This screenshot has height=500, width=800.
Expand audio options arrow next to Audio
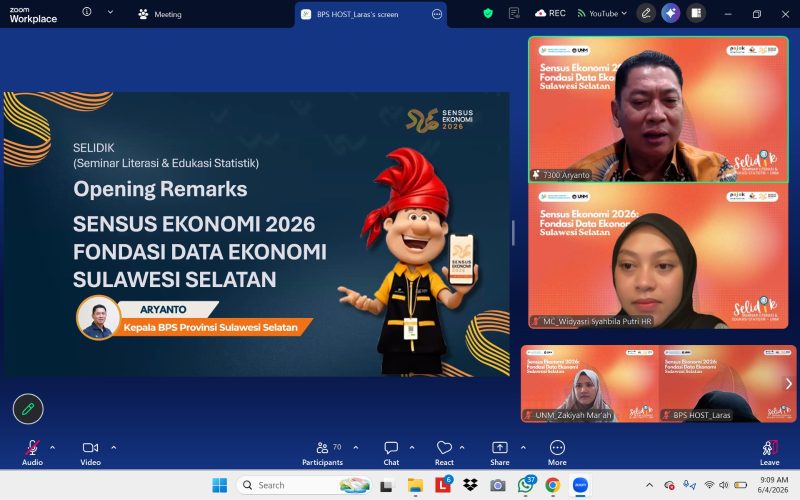click(x=53, y=447)
